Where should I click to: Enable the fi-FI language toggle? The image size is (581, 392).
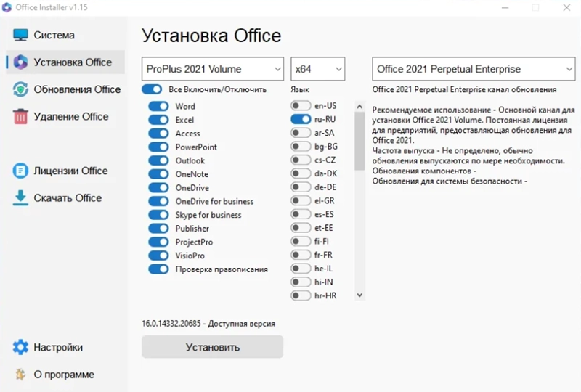click(x=301, y=242)
